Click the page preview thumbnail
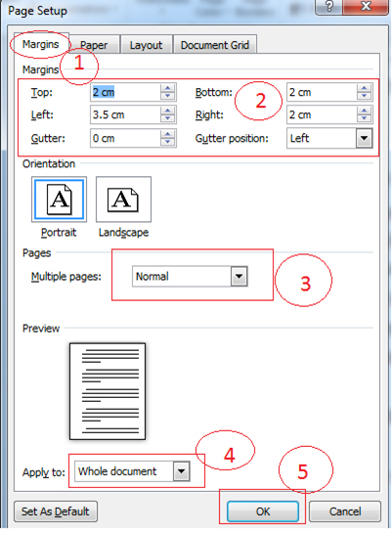This screenshot has width=392, height=533. point(108,391)
